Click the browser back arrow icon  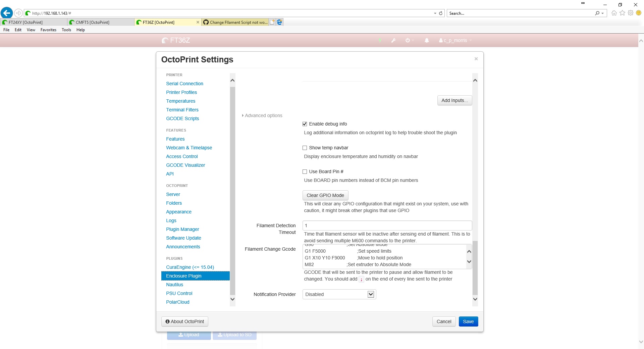pyautogui.click(x=7, y=13)
